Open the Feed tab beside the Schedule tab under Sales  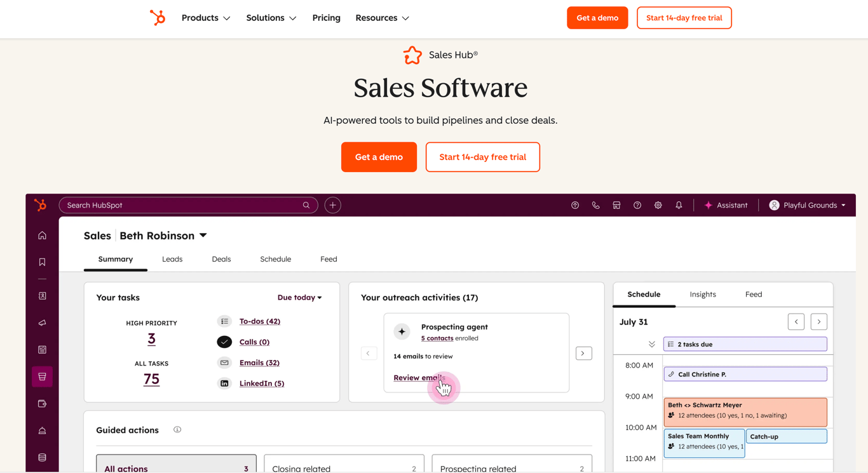(329, 259)
